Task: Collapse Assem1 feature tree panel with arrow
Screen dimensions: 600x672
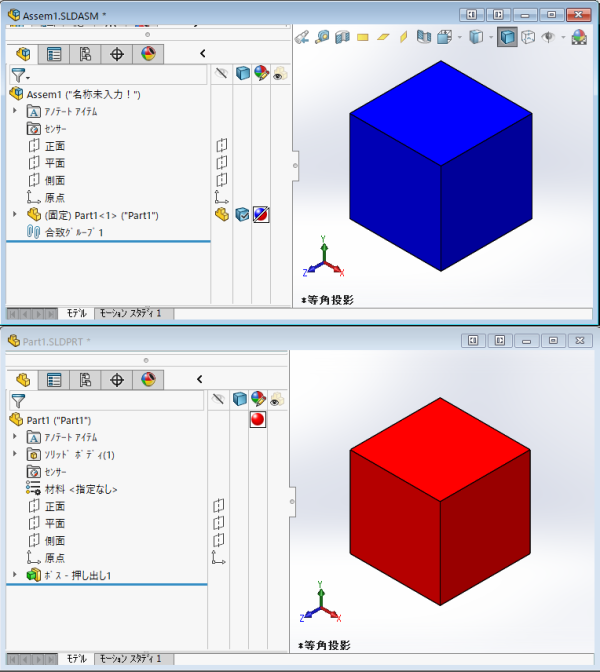Action: [203, 54]
